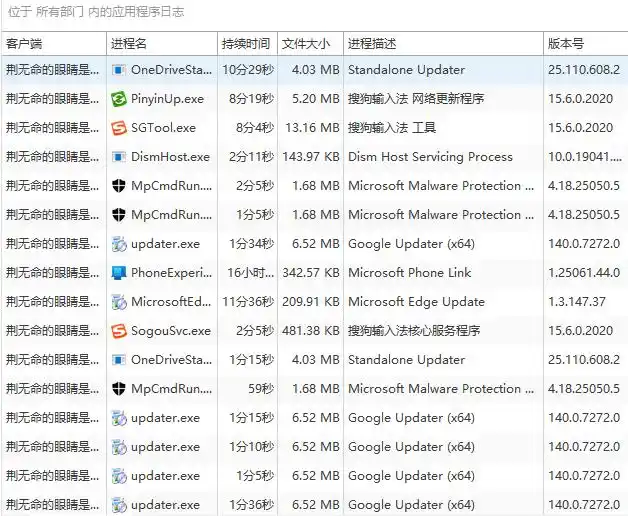Click the 搜狗输入法核心服务程序 description
The height and width of the screenshot is (516, 628).
414,331
